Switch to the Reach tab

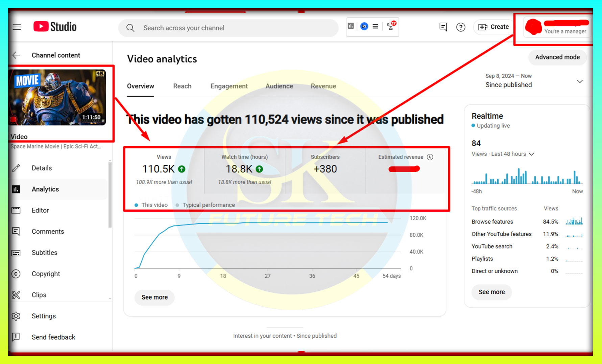pyautogui.click(x=182, y=86)
